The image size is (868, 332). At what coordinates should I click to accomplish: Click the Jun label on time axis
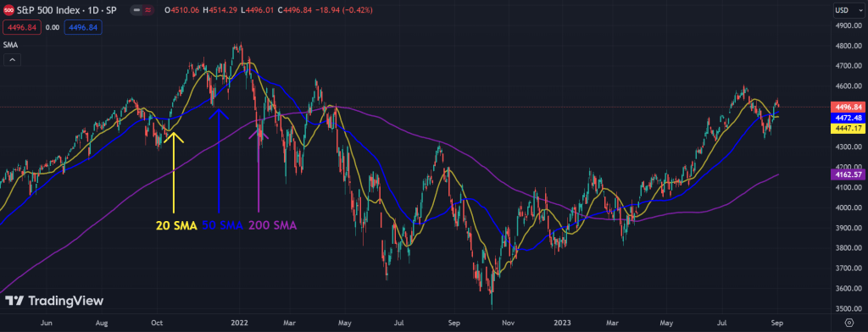[47, 322]
